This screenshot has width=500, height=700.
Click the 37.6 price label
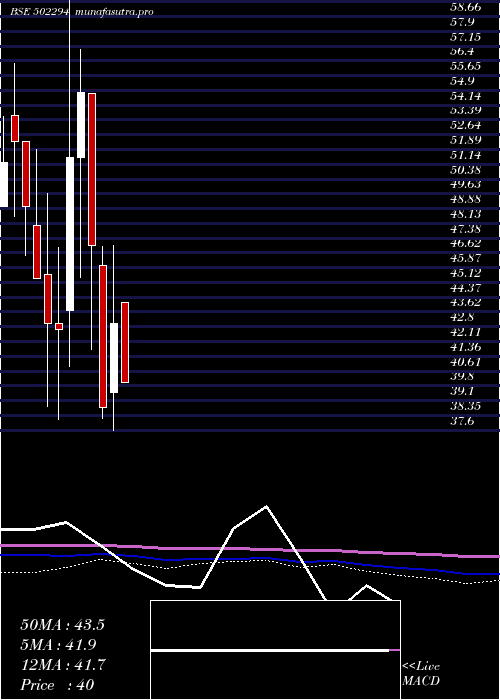click(x=462, y=421)
